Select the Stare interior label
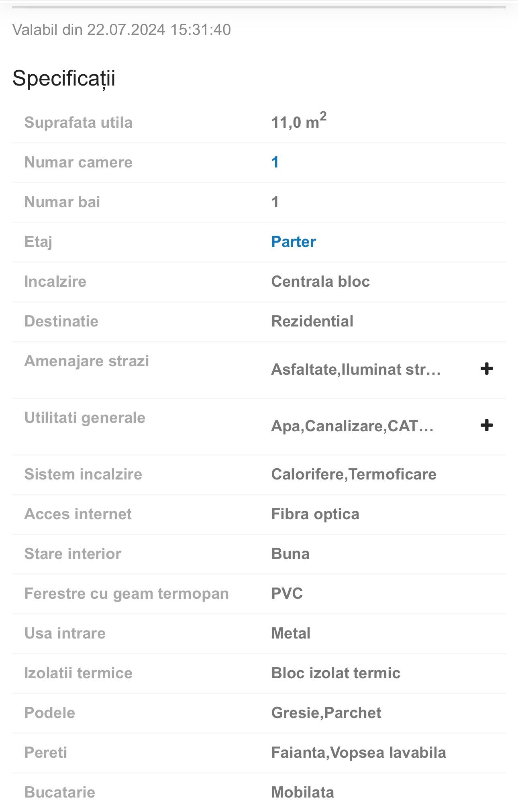 (73, 554)
